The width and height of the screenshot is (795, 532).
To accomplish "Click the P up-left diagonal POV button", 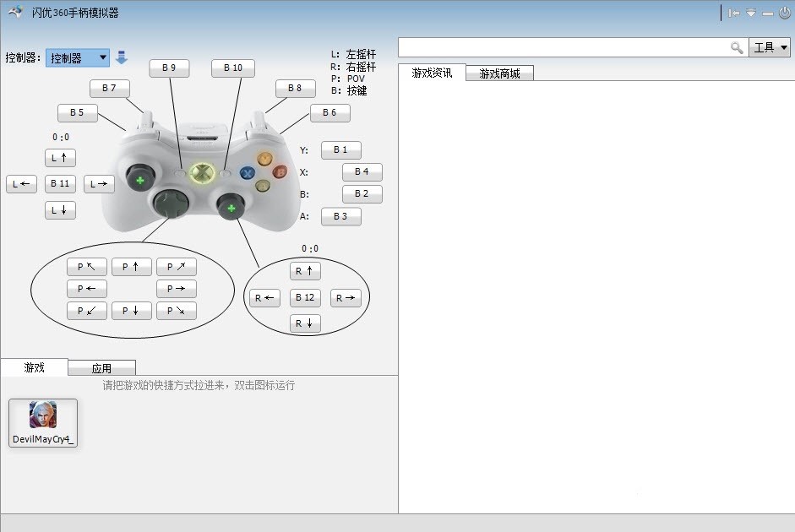I will pos(87,267).
